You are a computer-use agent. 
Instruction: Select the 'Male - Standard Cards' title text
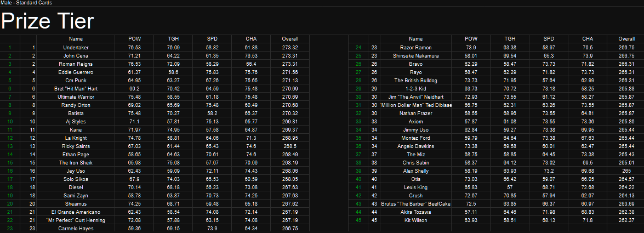click(26, 3)
